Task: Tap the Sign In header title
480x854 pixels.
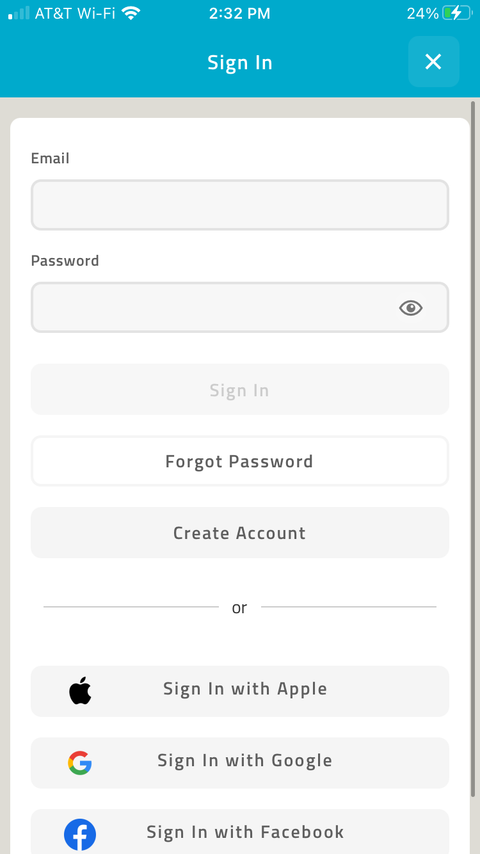Action: (240, 63)
